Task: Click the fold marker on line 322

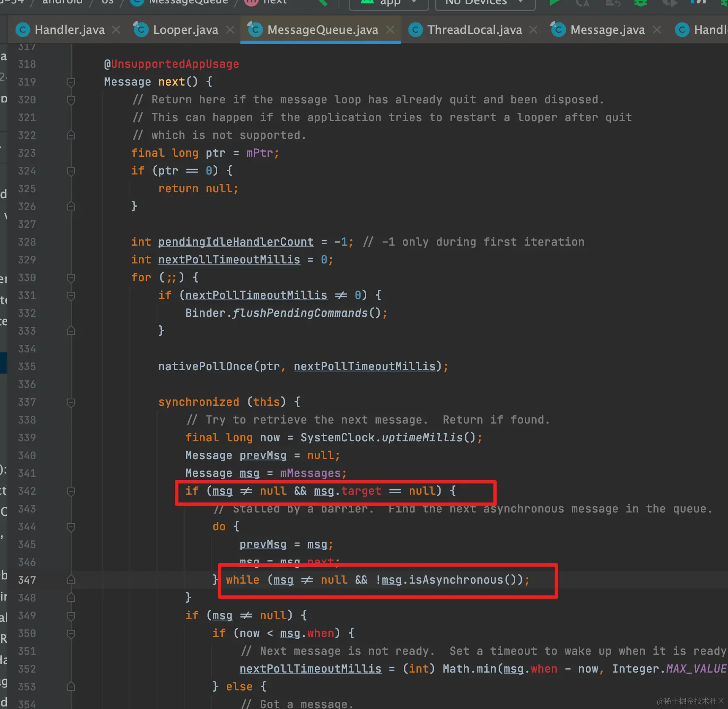Action: point(71,135)
